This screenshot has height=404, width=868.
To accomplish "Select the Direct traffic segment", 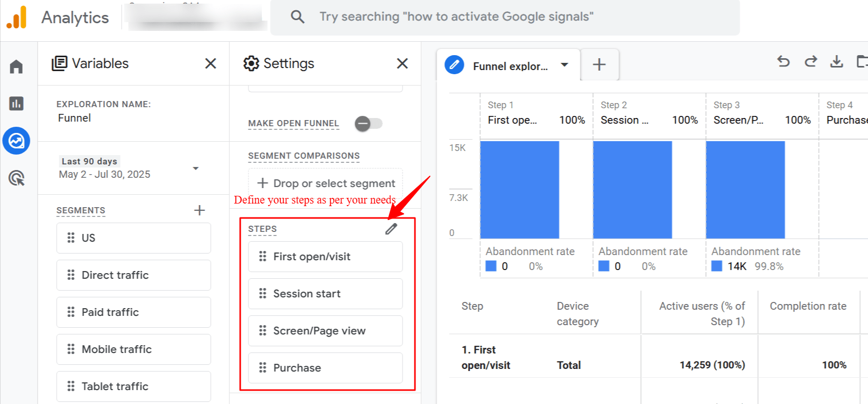I will pos(133,275).
